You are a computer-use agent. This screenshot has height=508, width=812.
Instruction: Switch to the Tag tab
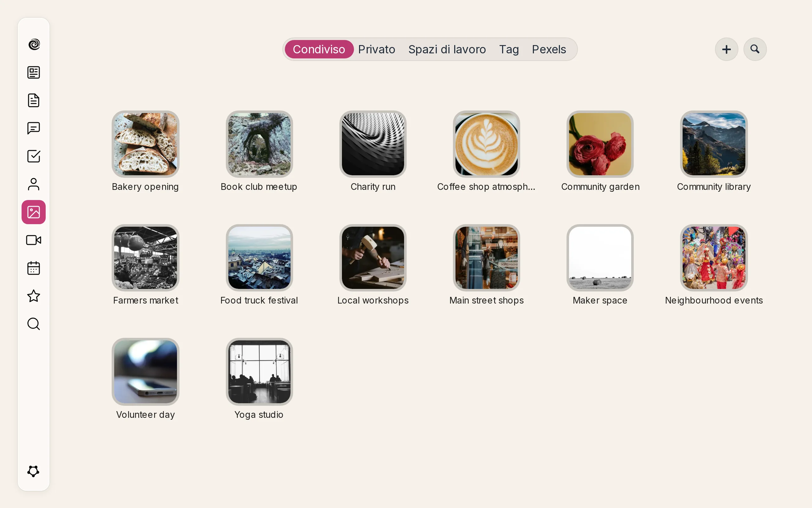[509, 50]
